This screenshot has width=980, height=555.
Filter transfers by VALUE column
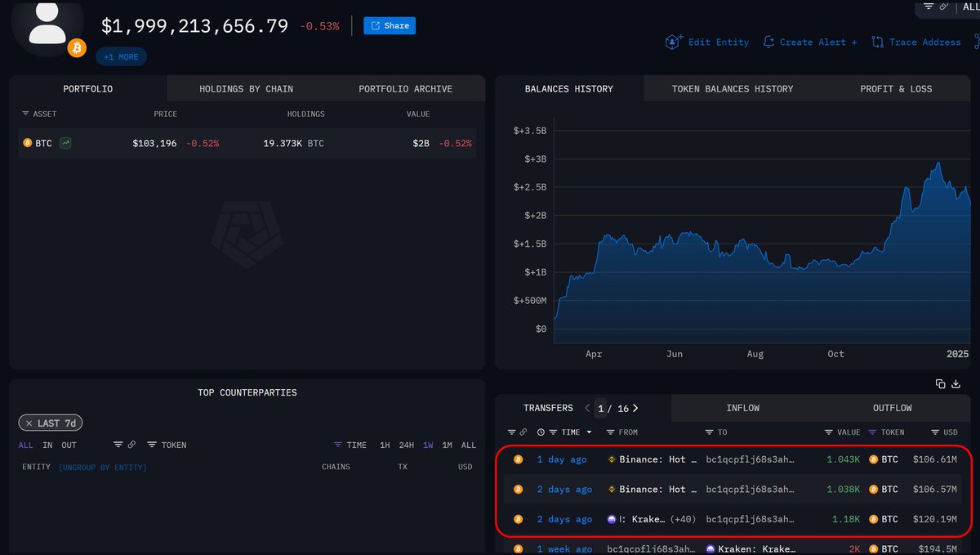843,432
